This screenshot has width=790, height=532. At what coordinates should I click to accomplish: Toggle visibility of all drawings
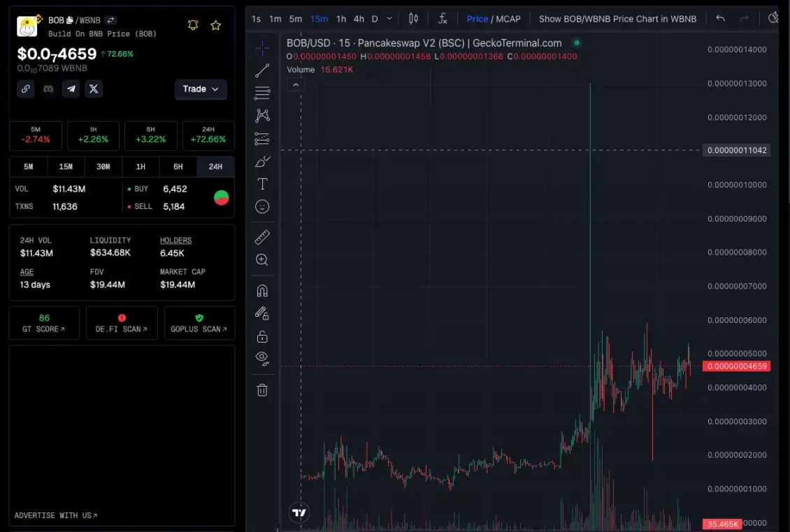click(262, 358)
